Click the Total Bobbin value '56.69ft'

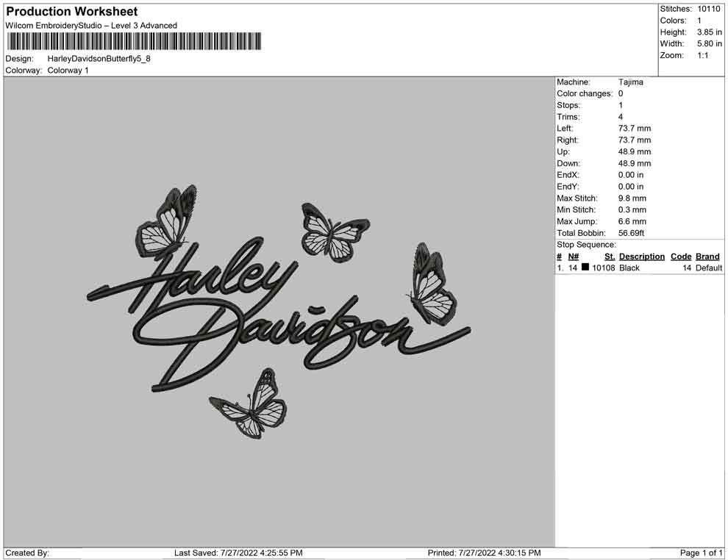pos(631,233)
